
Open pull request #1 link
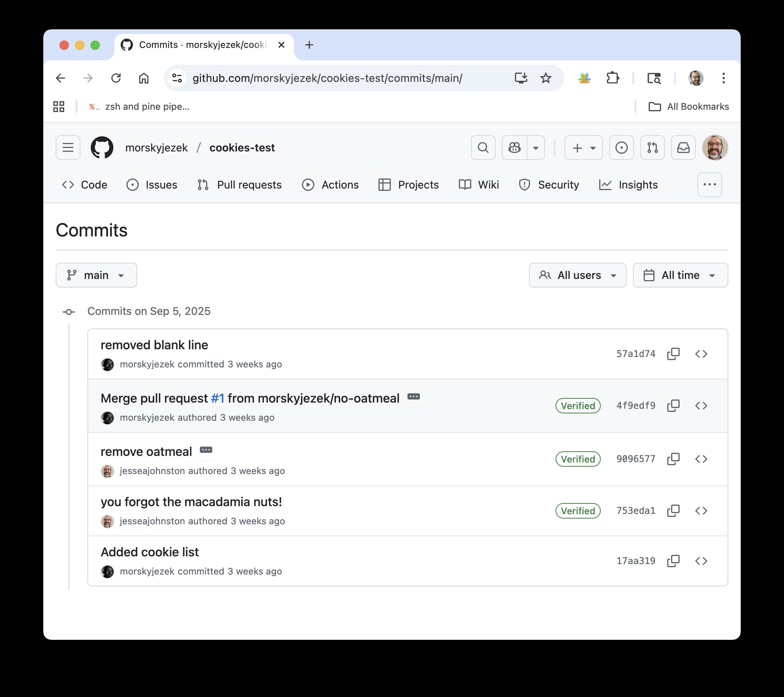click(218, 398)
